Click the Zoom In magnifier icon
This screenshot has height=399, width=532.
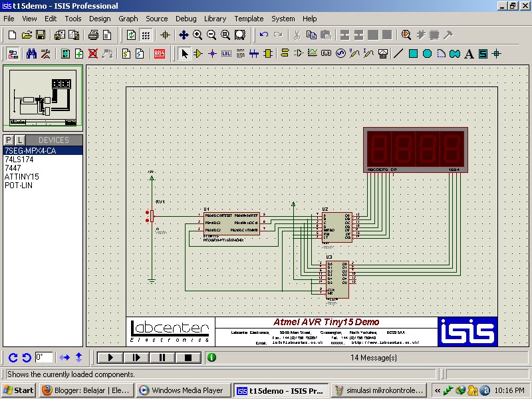[197, 35]
